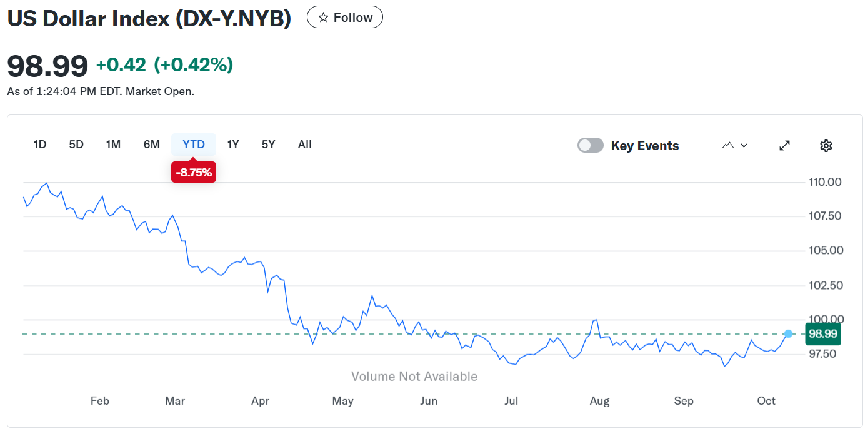Image resolution: width=868 pixels, height=431 pixels.
Task: Switch to the 5D range tab
Action: [x=76, y=145]
